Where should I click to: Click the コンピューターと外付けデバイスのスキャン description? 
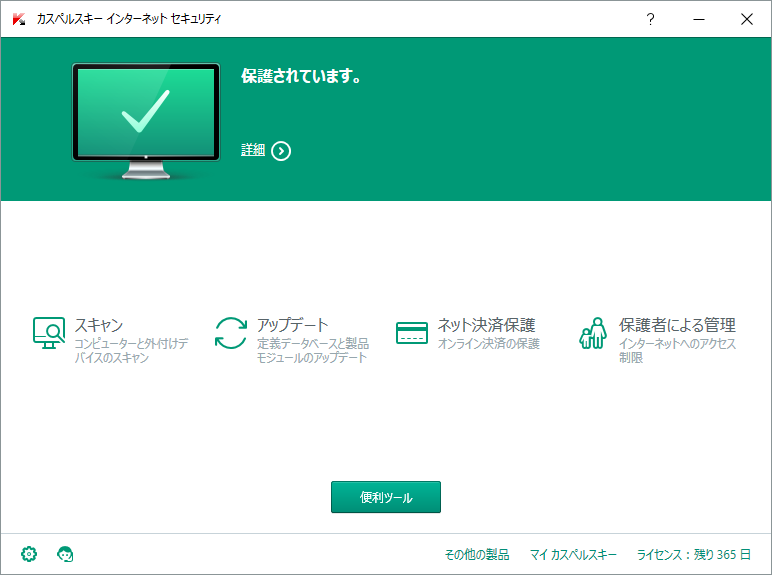pos(131,351)
